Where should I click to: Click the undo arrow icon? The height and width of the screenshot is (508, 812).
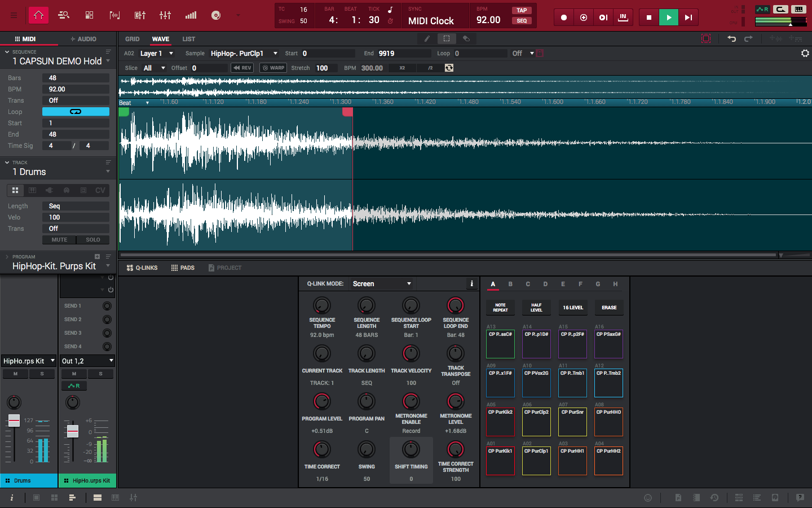(731, 38)
